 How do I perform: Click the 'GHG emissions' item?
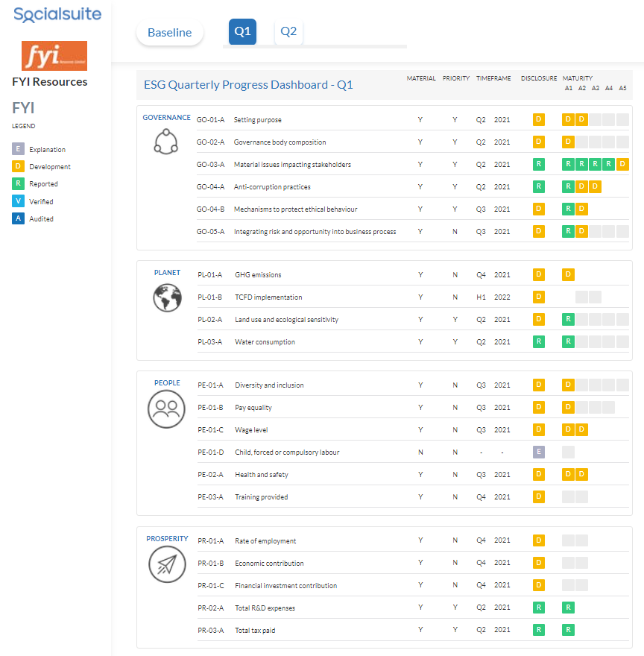[258, 275]
